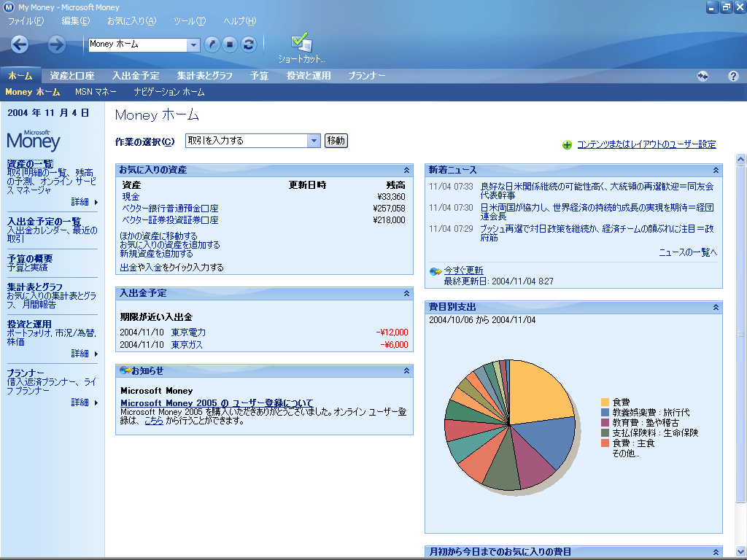This screenshot has width=747, height=560.
Task: Expand 詳細 under 投資と運用 sidebar
Action: point(85,354)
